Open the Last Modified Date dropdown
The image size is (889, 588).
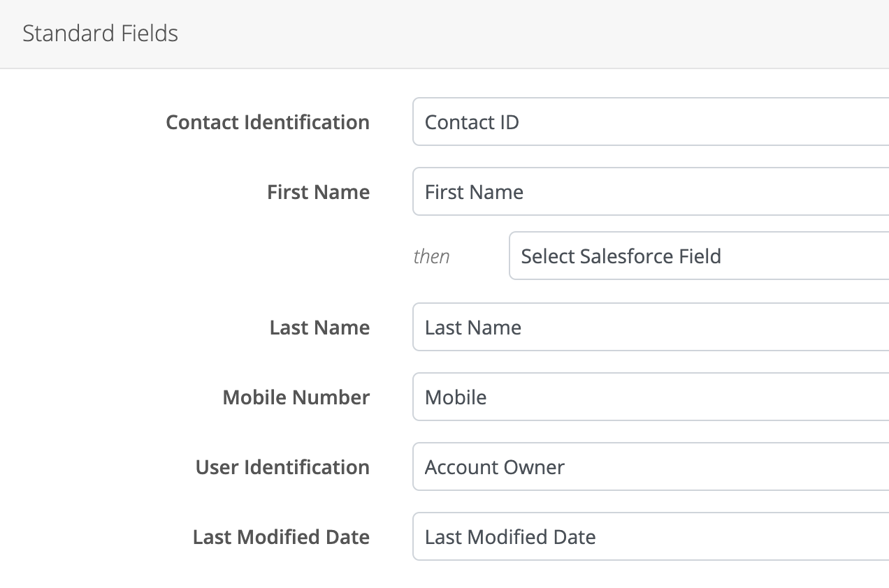point(650,537)
